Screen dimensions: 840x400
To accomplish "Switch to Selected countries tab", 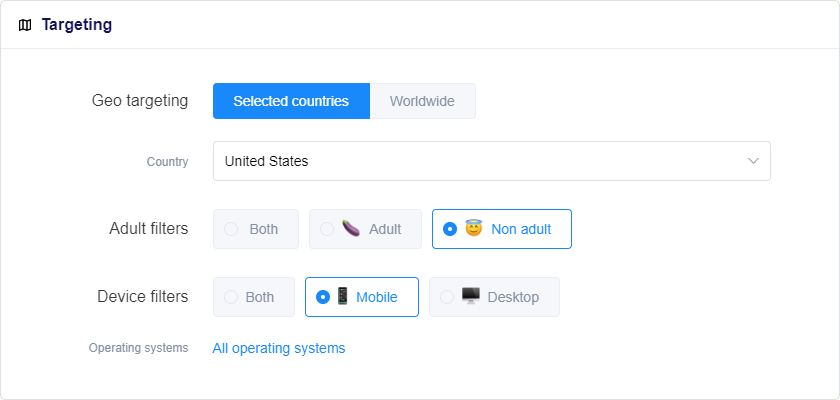I will (x=291, y=101).
